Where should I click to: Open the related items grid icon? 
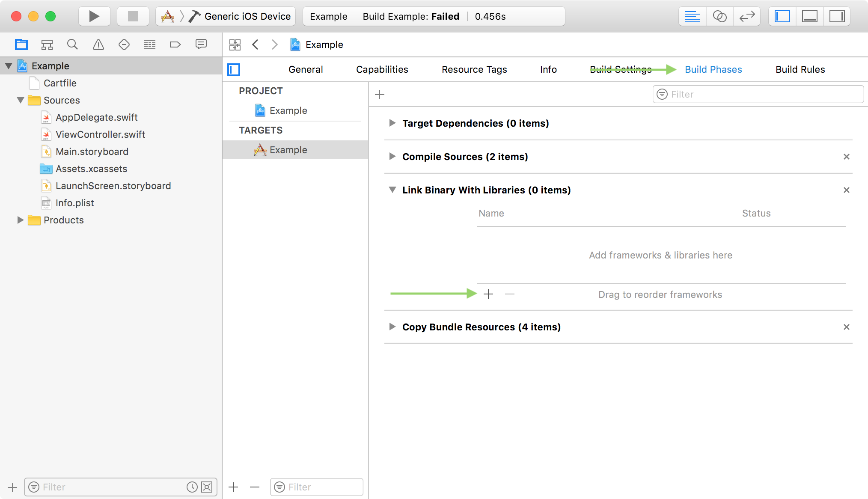(x=235, y=45)
